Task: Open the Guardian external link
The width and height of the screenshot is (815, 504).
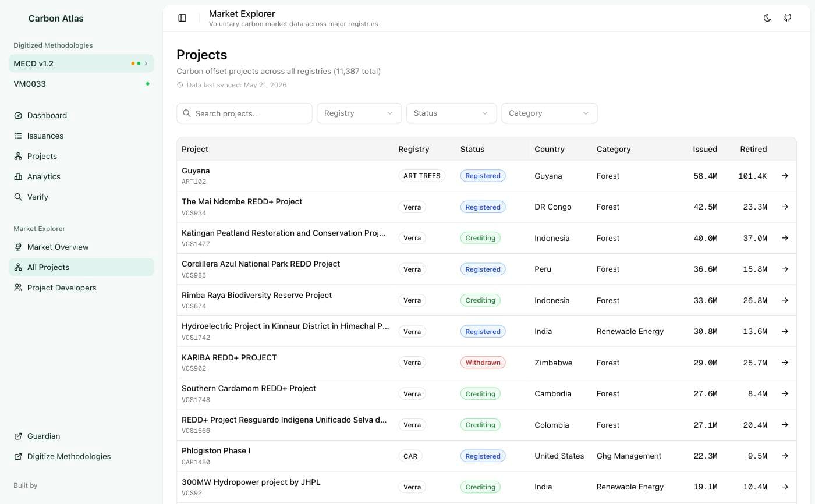Action: [x=81, y=436]
